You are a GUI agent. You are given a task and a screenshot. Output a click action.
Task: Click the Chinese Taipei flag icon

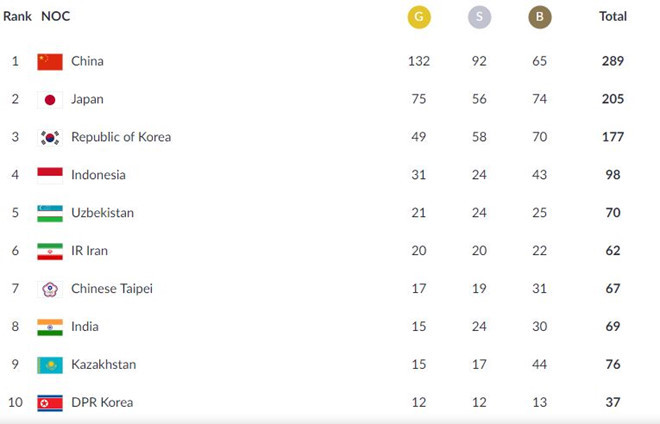(50, 289)
